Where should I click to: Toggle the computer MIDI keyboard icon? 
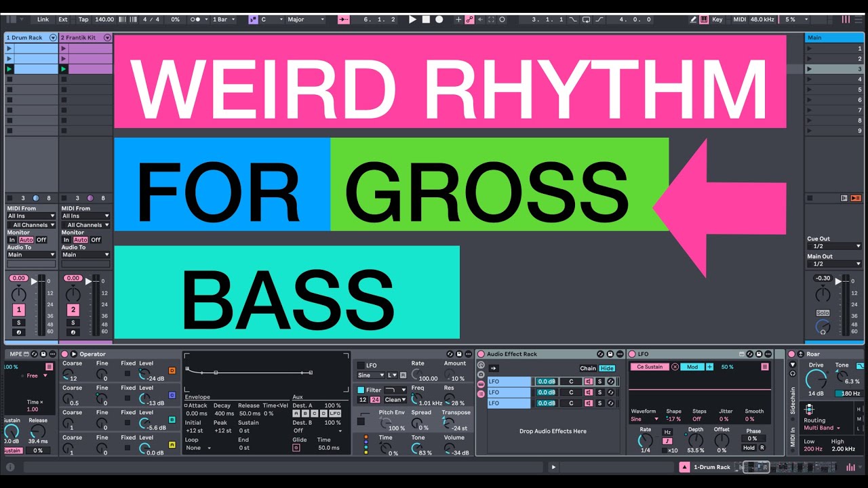coord(704,20)
